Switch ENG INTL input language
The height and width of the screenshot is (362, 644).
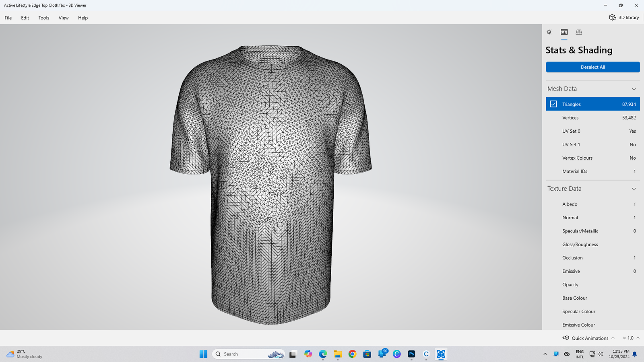click(x=580, y=354)
